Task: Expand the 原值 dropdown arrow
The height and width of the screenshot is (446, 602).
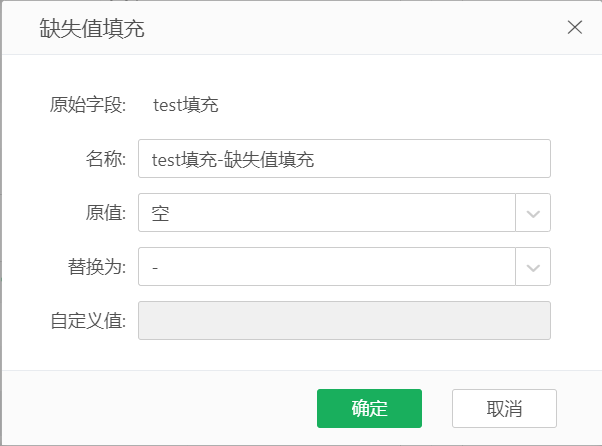Action: 533,213
